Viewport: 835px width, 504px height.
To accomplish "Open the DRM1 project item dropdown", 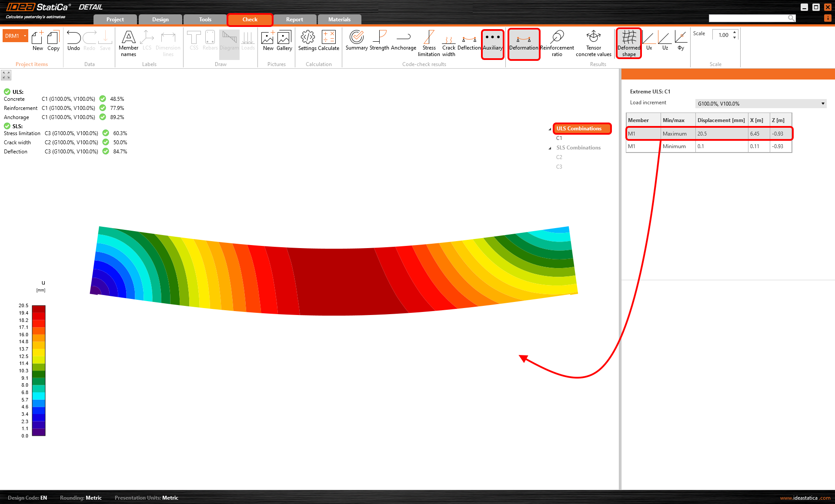I will [25, 36].
